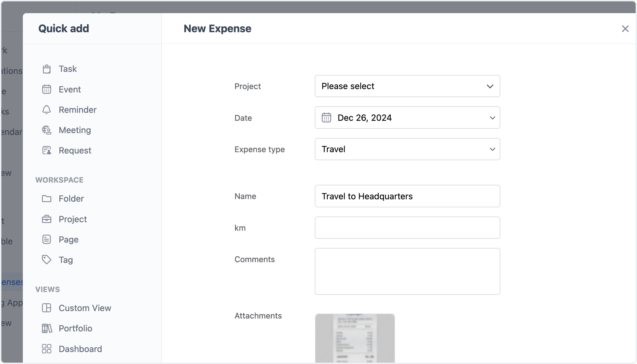Click the calendar icon in Date field
The width and height of the screenshot is (637, 364).
point(326,117)
